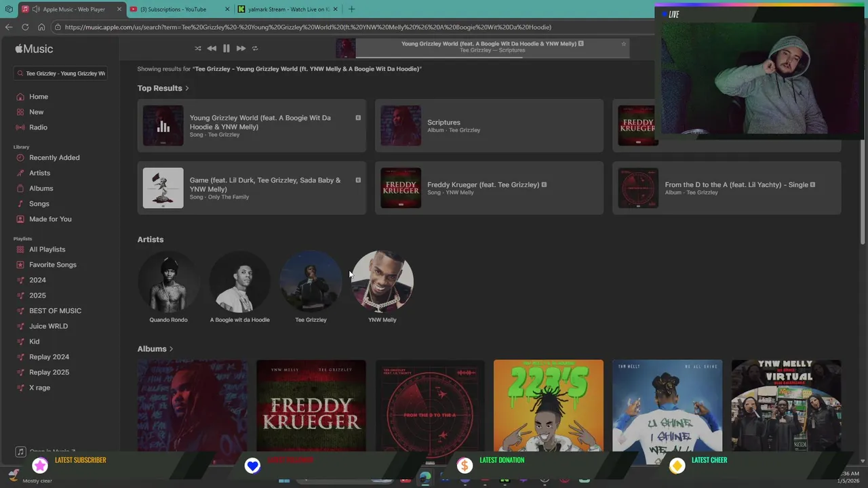Click the browser home button
Screen dimensions: 868x488
click(x=41, y=27)
